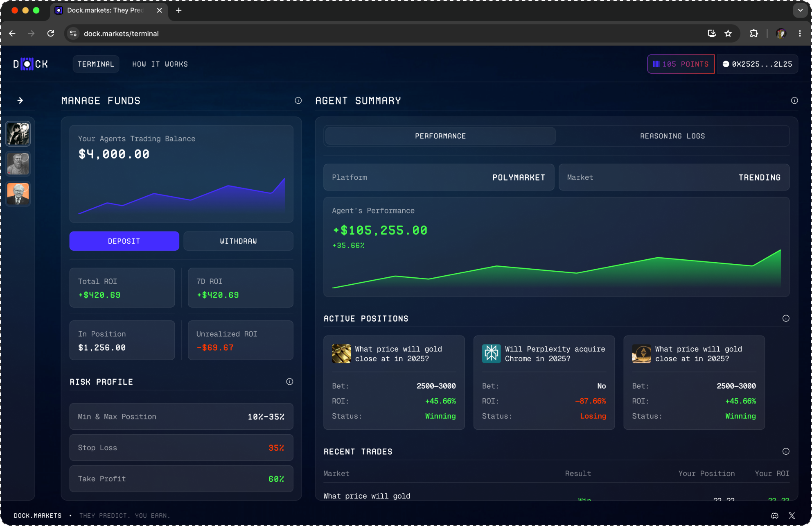Click the Manage Funds info icon
Screen dimensions: 812x526
(298, 100)
